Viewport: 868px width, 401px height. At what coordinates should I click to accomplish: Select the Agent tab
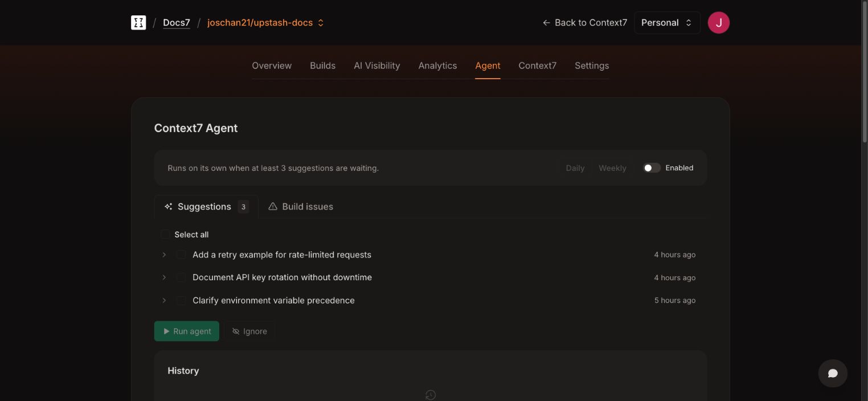(x=488, y=66)
